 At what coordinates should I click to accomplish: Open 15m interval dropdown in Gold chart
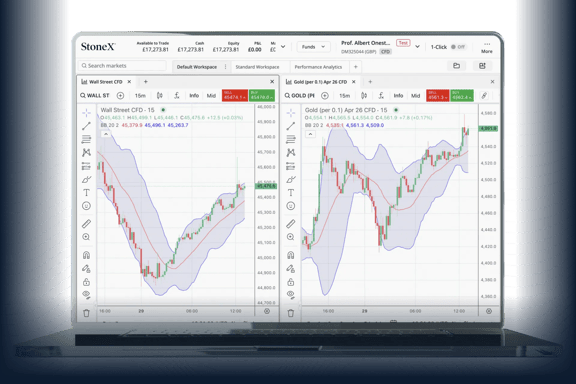344,96
